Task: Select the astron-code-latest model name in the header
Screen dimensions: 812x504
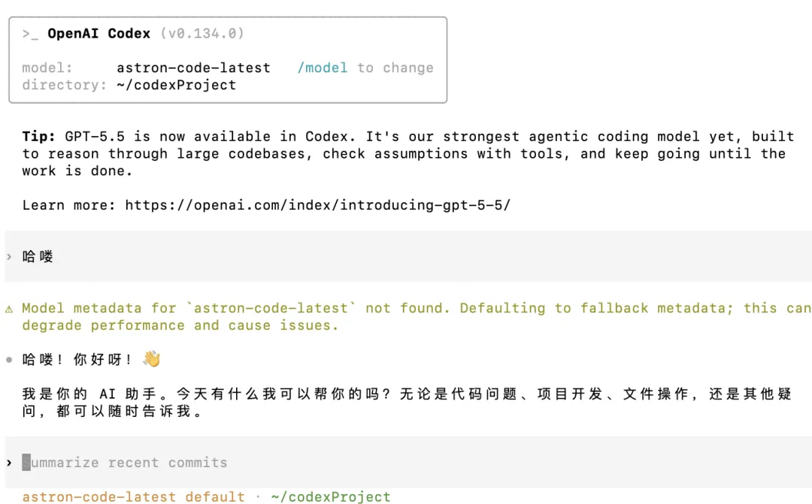Action: click(194, 68)
